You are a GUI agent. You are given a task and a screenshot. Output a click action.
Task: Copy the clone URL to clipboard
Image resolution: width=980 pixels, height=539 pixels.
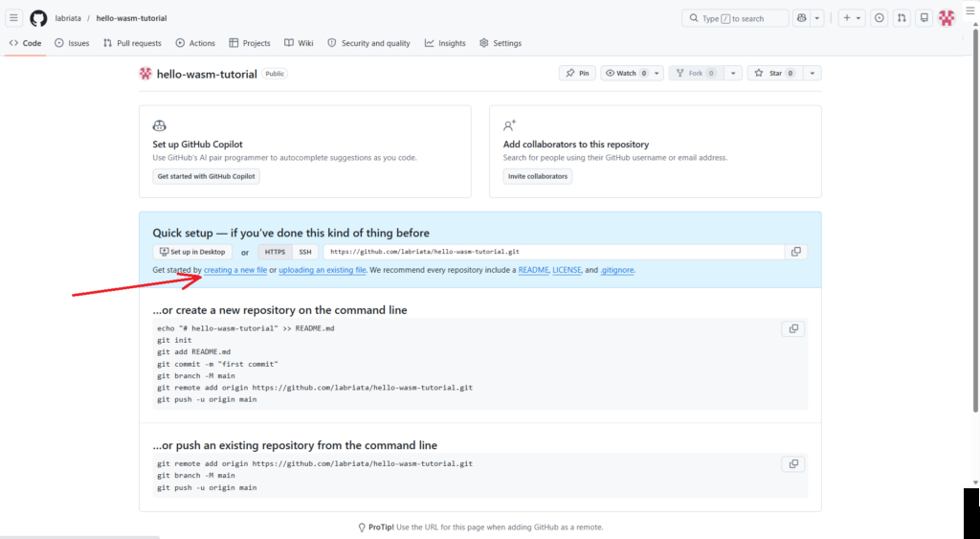point(795,252)
